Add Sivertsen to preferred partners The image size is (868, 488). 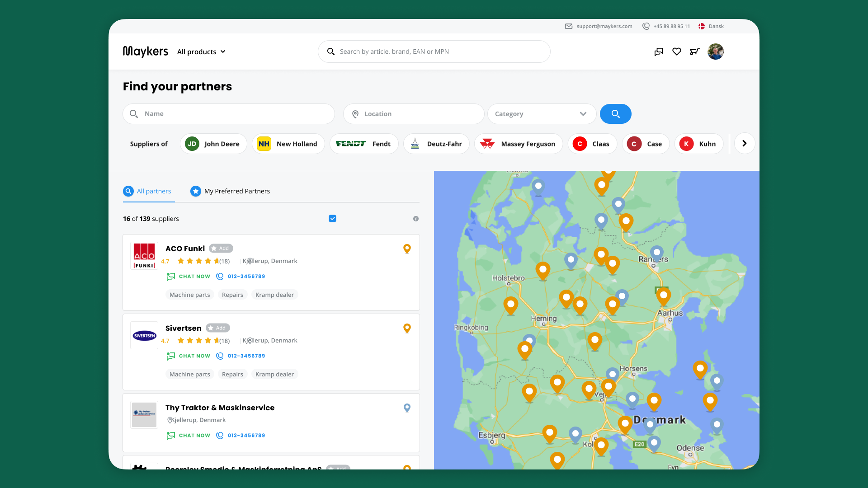pos(218,328)
